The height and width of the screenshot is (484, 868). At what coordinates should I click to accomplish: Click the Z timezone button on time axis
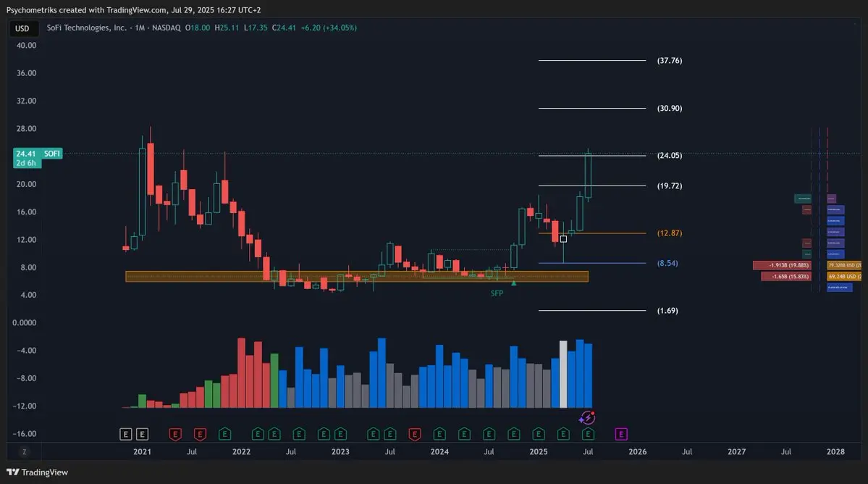tap(25, 452)
